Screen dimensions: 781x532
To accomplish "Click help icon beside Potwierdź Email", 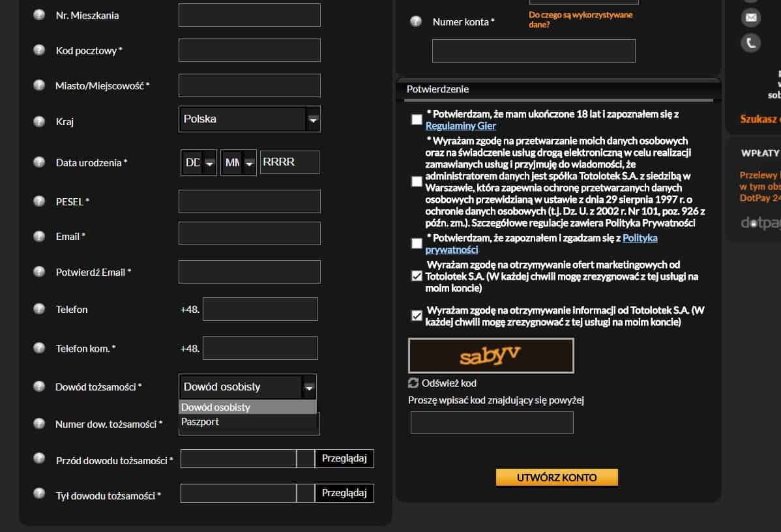I will tap(39, 271).
